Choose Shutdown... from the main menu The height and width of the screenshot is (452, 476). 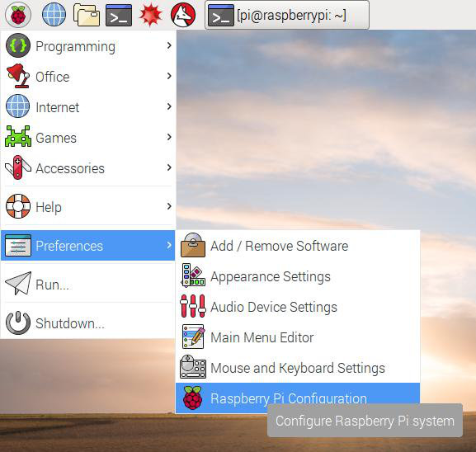pos(88,323)
